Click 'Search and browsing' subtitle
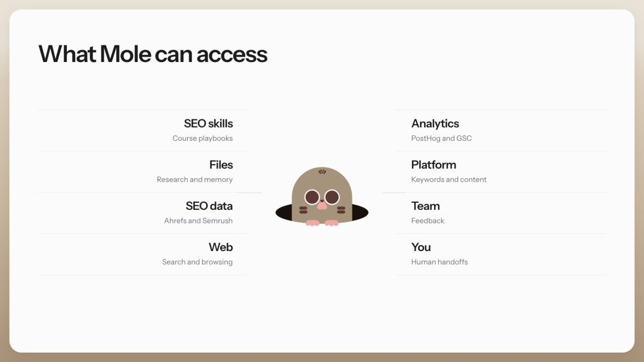 [x=197, y=262]
